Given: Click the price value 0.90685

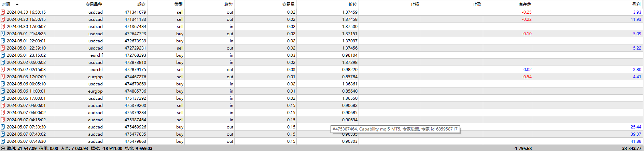Looking at the screenshot, I should 350,112.
